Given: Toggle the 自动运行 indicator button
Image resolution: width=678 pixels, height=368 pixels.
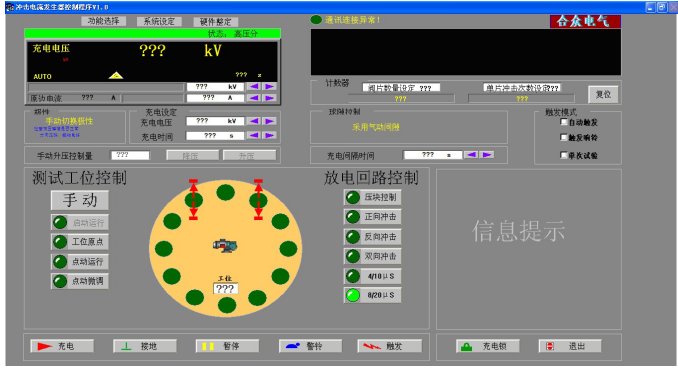Looking at the screenshot, I should [x=80, y=222].
